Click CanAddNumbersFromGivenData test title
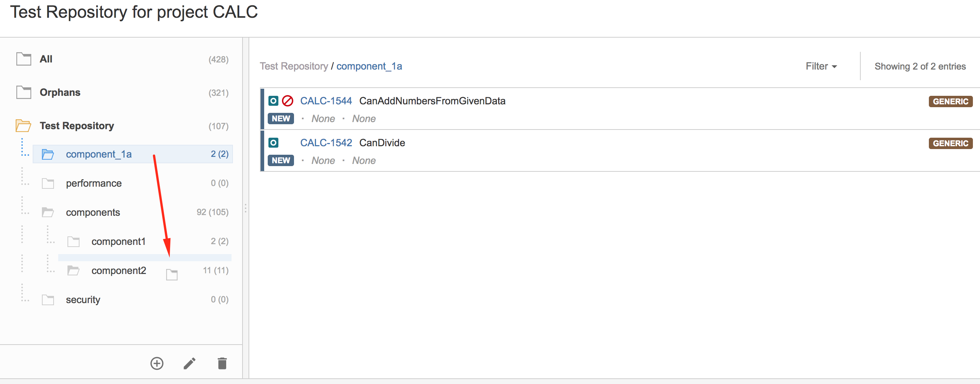The width and height of the screenshot is (980, 384). tap(432, 101)
